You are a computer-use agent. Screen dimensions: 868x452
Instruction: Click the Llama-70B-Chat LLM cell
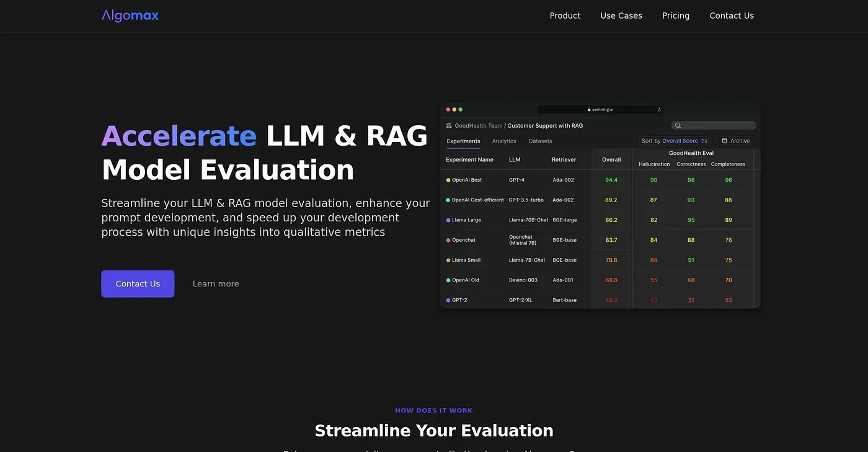point(529,220)
